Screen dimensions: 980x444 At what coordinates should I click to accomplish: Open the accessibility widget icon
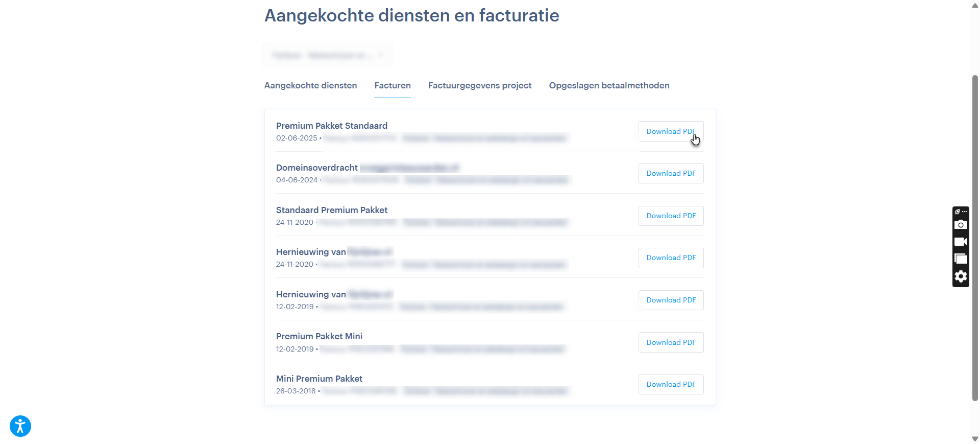click(20, 426)
